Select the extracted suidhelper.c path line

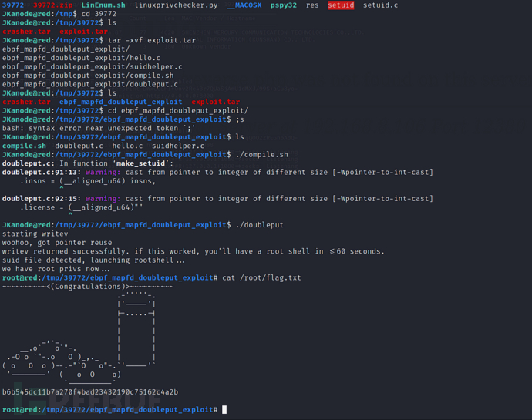pyautogui.click(x=93, y=67)
